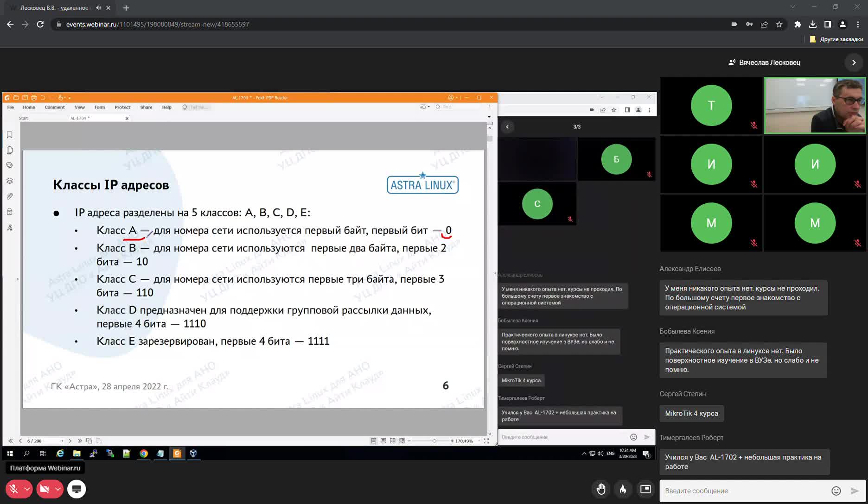The width and height of the screenshot is (868, 504).
Task: Click Foxit vertical scrollbar thumb
Action: click(x=490, y=139)
